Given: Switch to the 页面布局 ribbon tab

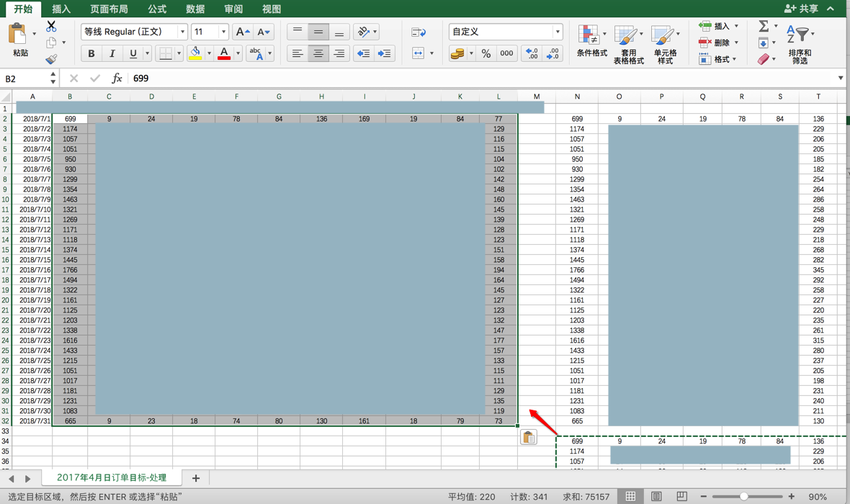Looking at the screenshot, I should coord(109,9).
